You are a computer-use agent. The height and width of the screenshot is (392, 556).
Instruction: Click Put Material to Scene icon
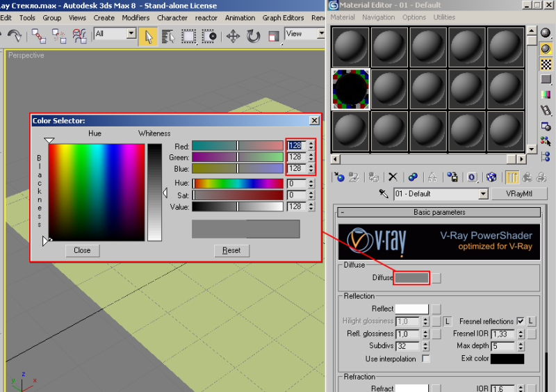pos(354,177)
